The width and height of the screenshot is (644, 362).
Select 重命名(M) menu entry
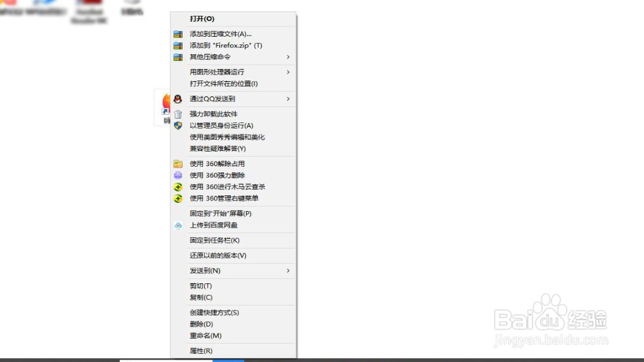233,336
